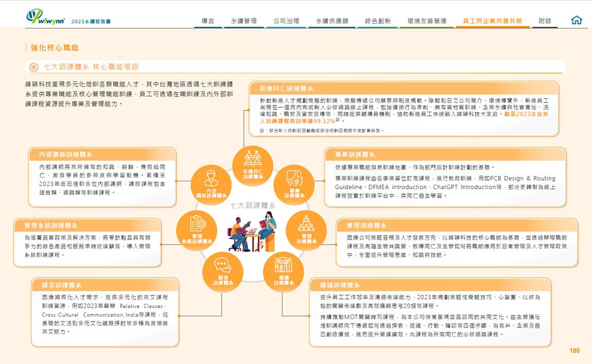This screenshot has height=364, width=592.
Task: Click the center illustration of two people
Action: (252, 231)
